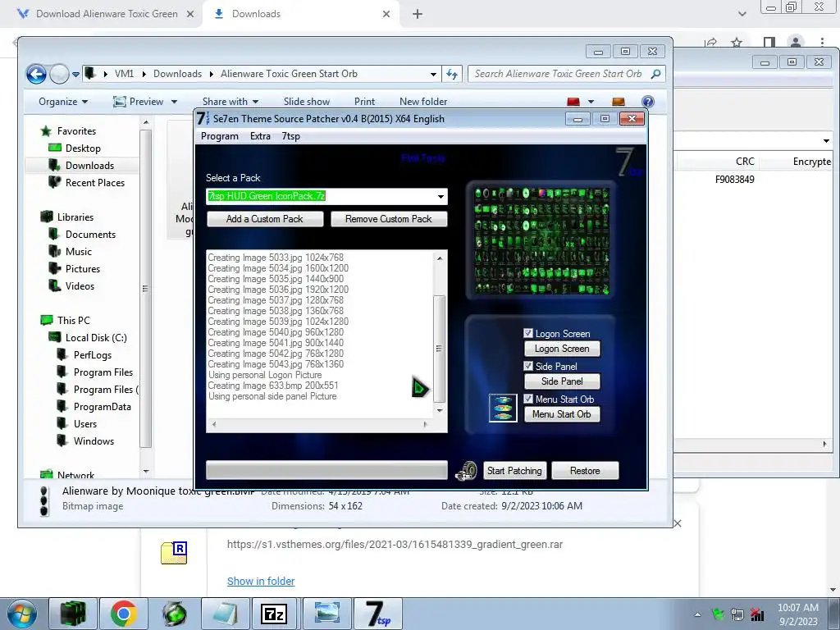Open the Extra menu
The image size is (840, 630).
(x=260, y=136)
